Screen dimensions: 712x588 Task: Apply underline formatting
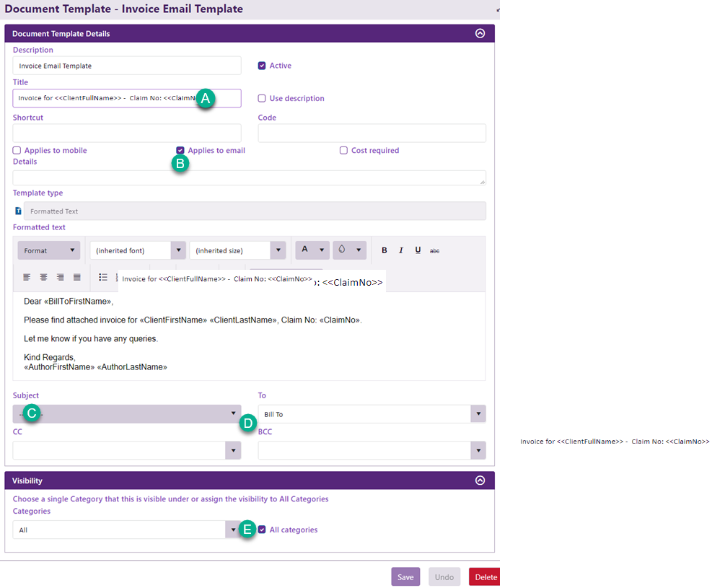[418, 250]
